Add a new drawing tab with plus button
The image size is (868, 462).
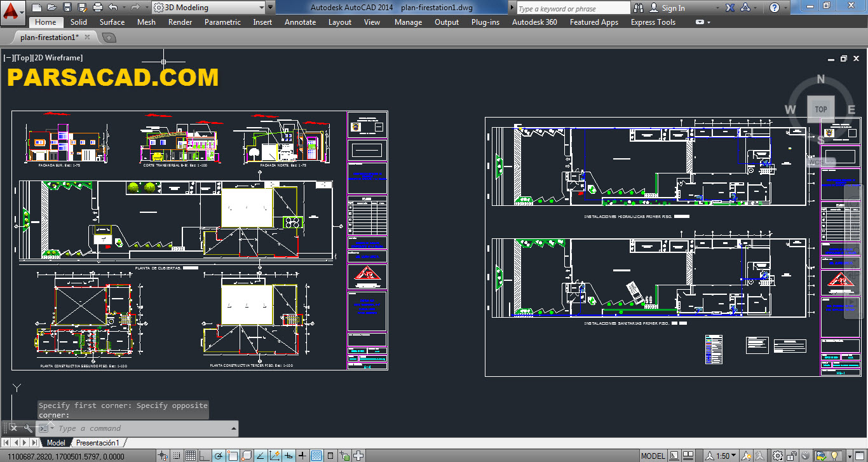[109, 37]
